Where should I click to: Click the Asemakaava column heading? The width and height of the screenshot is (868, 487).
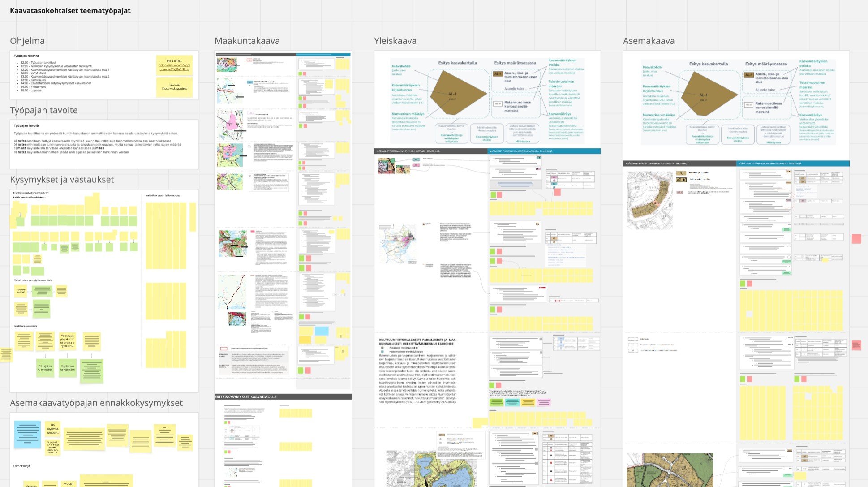coord(648,41)
